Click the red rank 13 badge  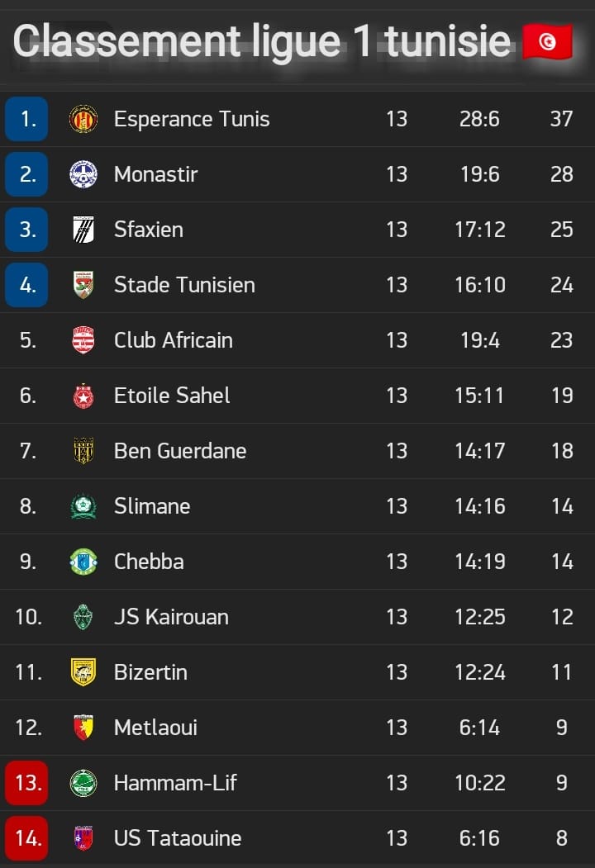26,783
